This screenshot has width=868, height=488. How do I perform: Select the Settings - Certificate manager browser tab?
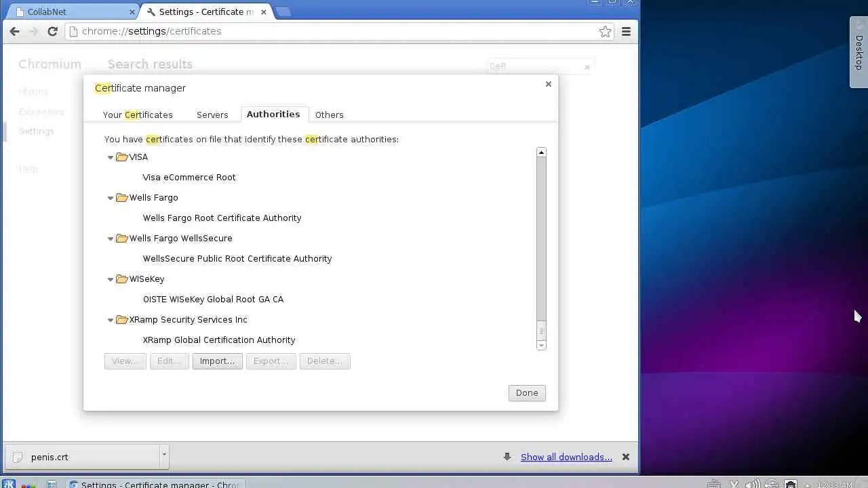pyautogui.click(x=207, y=12)
